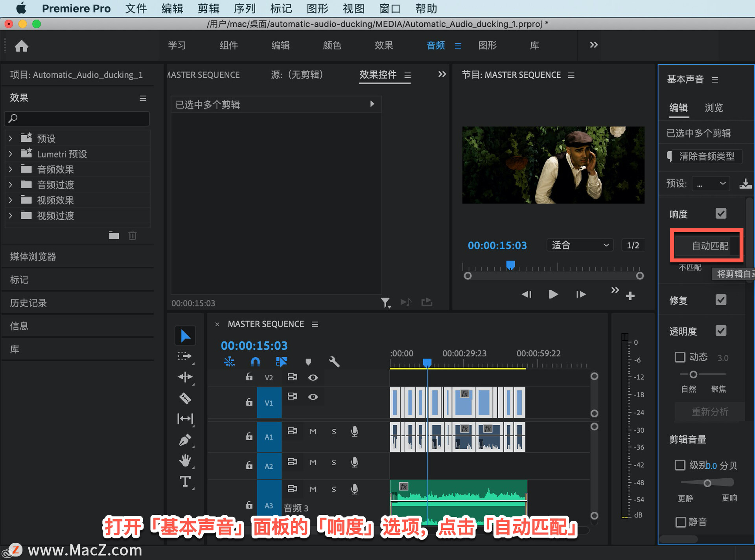Open the 预设 preset dropdown

pos(711,184)
